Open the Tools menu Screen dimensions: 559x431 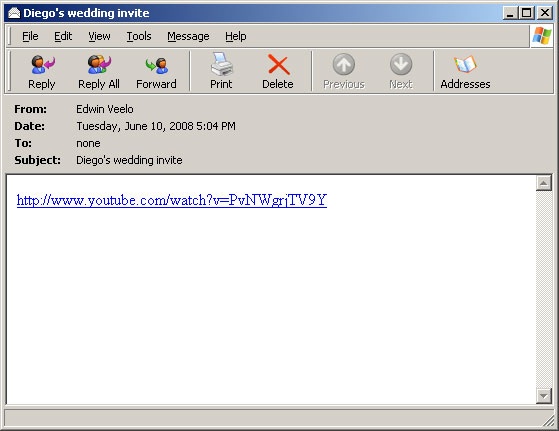(139, 36)
